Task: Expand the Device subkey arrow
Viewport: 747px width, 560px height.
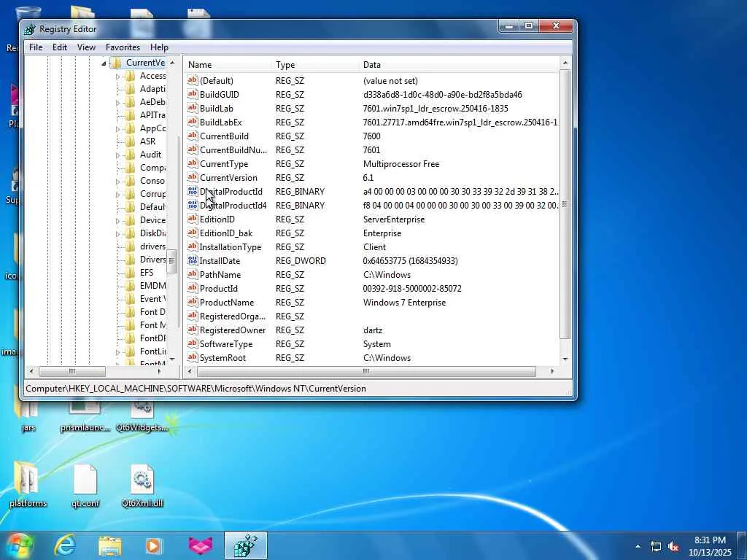Action: [x=117, y=220]
